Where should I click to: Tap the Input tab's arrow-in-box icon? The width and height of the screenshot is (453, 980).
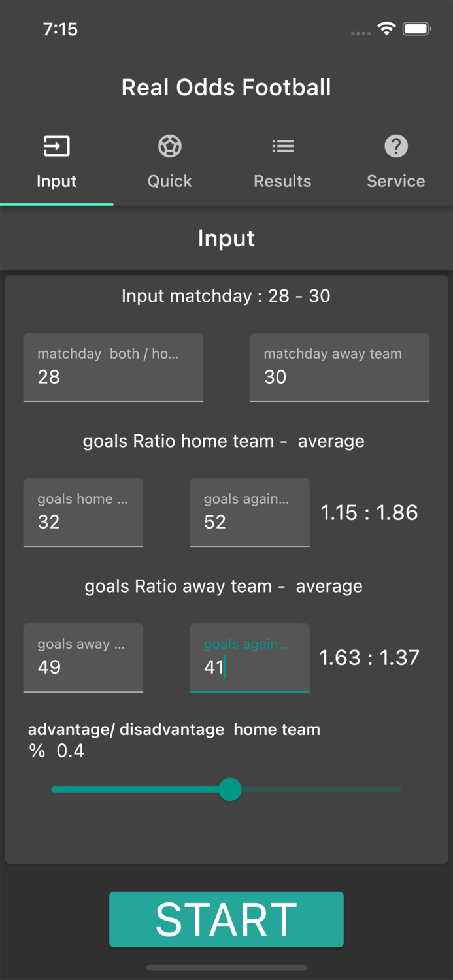click(56, 146)
